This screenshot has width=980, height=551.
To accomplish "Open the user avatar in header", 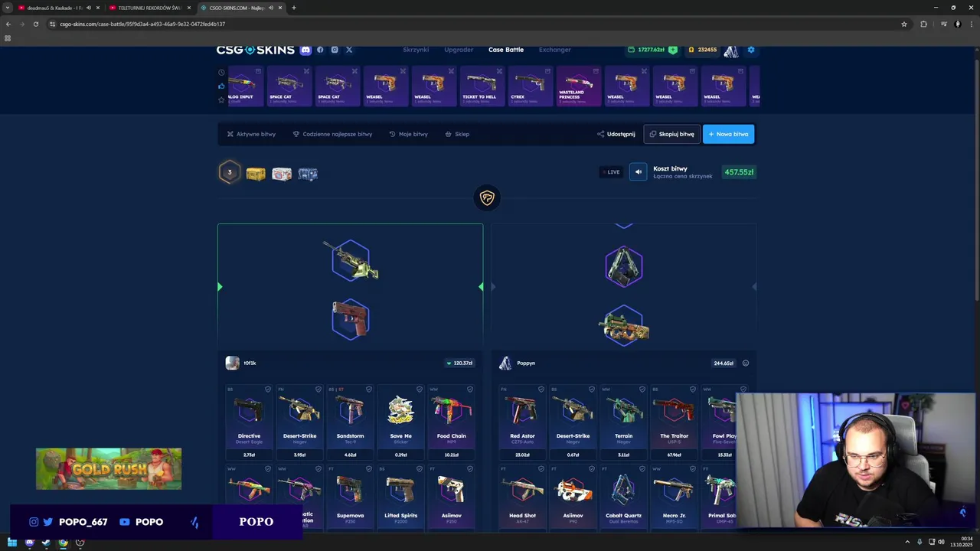I will pos(731,51).
